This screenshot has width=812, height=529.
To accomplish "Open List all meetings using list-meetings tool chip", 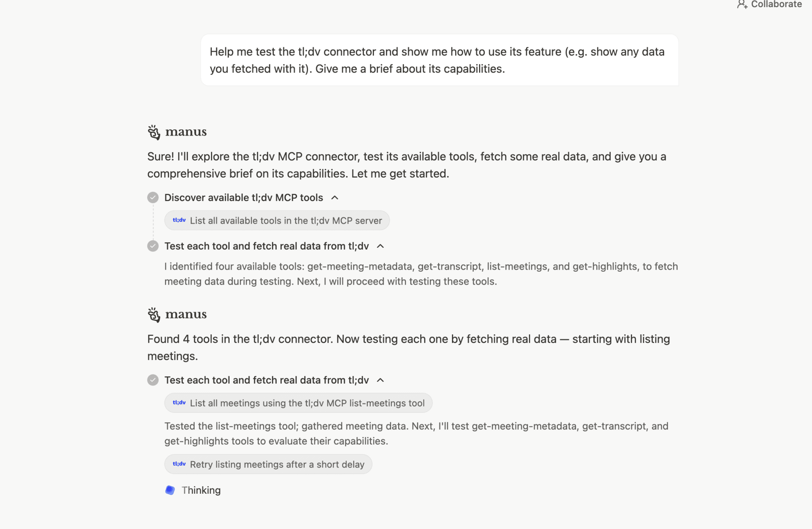I will click(307, 403).
